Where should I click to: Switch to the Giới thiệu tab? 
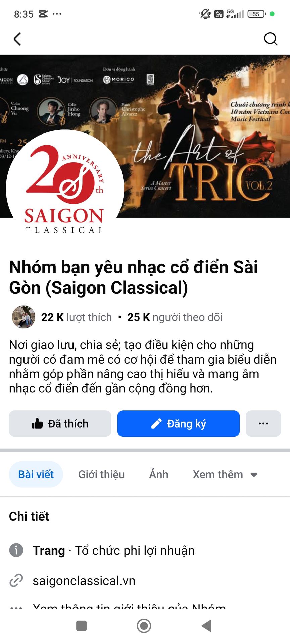pyautogui.click(x=101, y=474)
